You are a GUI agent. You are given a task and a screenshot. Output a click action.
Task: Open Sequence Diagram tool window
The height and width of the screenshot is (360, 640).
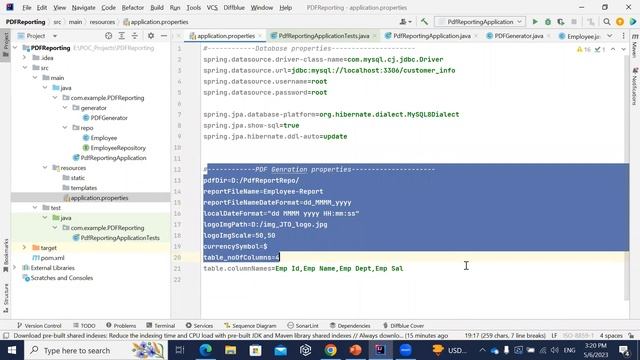click(250, 326)
